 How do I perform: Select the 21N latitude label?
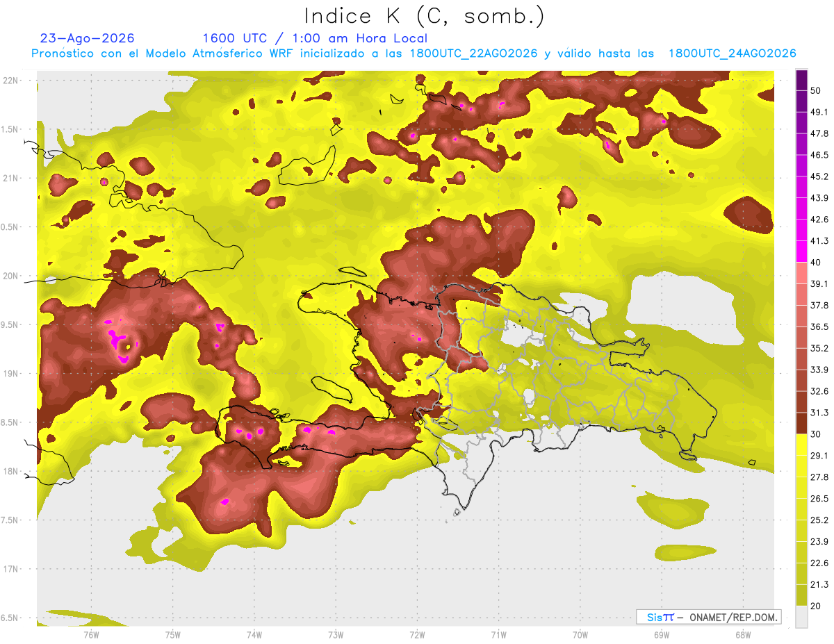click(10, 178)
